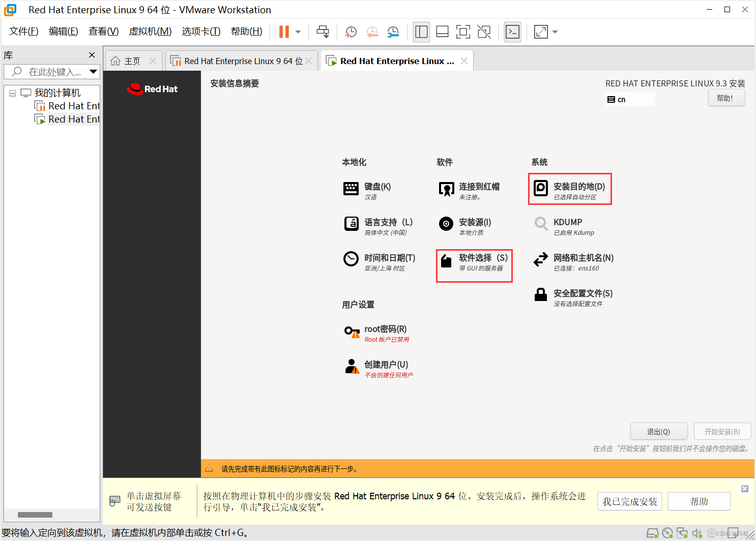The width and height of the screenshot is (756, 541).
Task: Take a snapshot of the virtual machine
Action: (351, 32)
